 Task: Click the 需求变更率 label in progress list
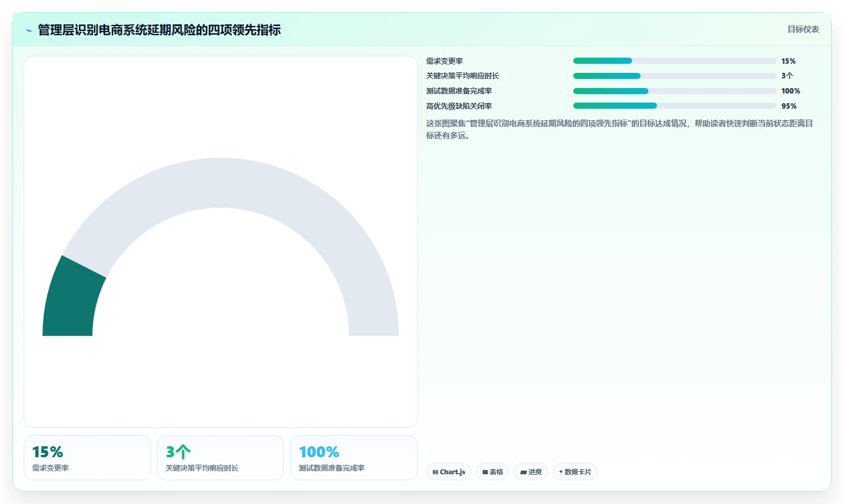[444, 61]
